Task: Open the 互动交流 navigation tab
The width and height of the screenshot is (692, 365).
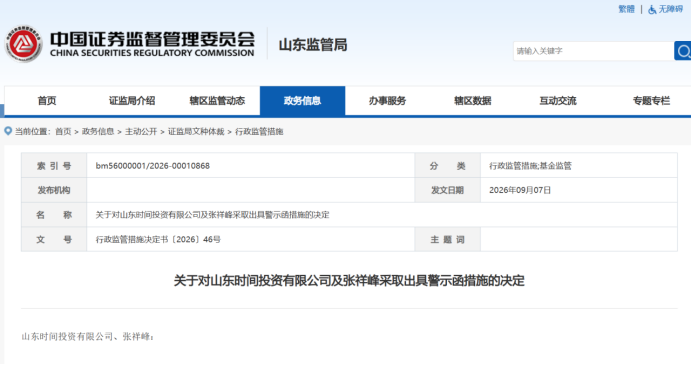Action: pyautogui.click(x=558, y=101)
